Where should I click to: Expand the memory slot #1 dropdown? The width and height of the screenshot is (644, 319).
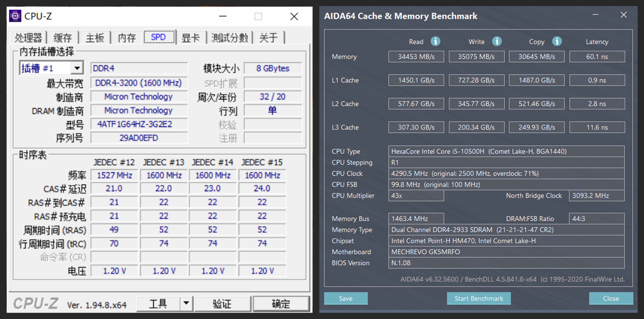pos(77,68)
